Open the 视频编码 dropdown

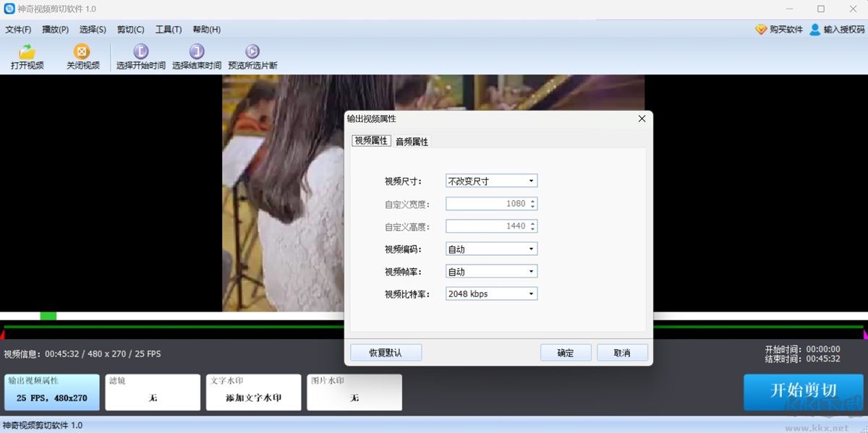(x=530, y=248)
